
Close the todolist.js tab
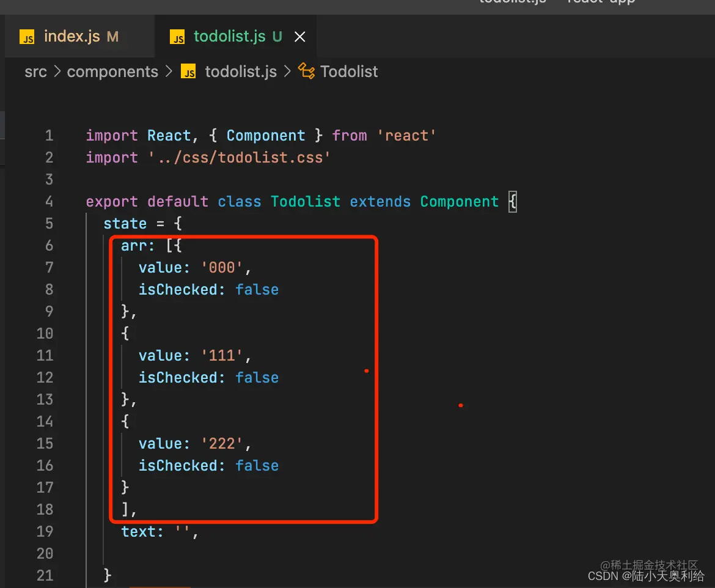(299, 37)
